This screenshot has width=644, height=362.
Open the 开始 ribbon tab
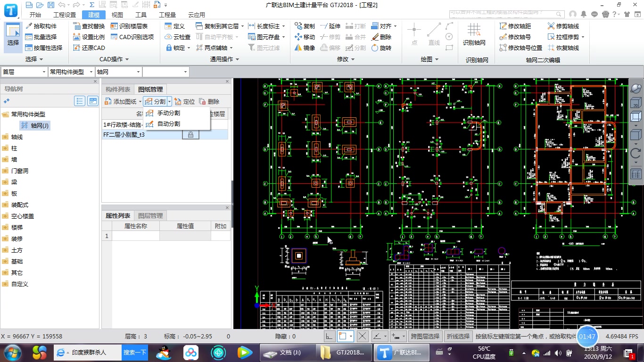tap(35, 15)
